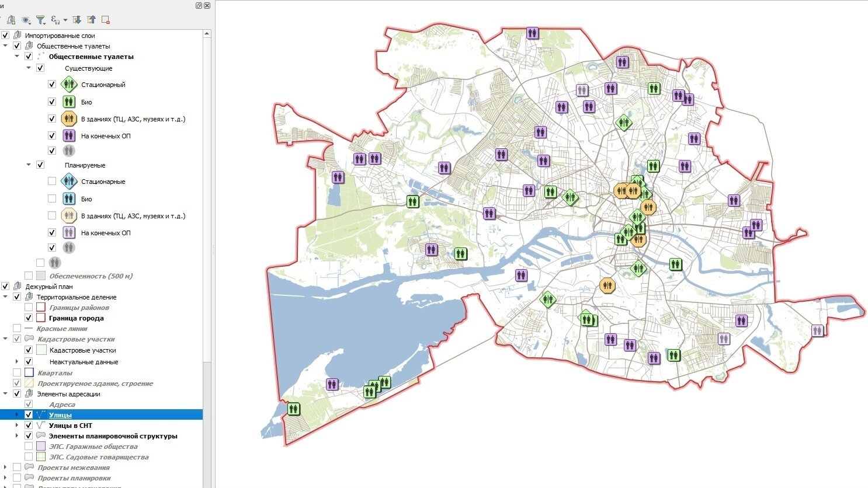The width and height of the screenshot is (868, 488).
Task: Uncheck the Стационарный existing toilets checkbox
Action: tap(52, 85)
